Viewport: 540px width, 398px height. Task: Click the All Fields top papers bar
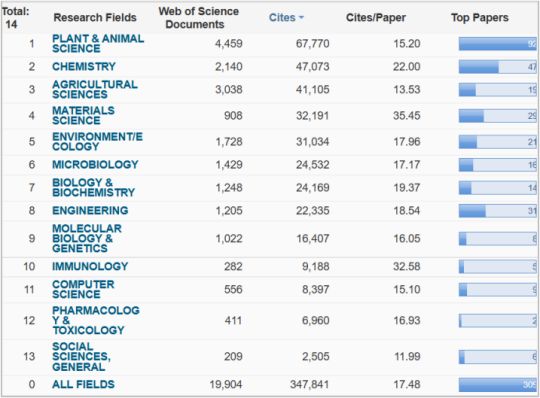pos(498,385)
